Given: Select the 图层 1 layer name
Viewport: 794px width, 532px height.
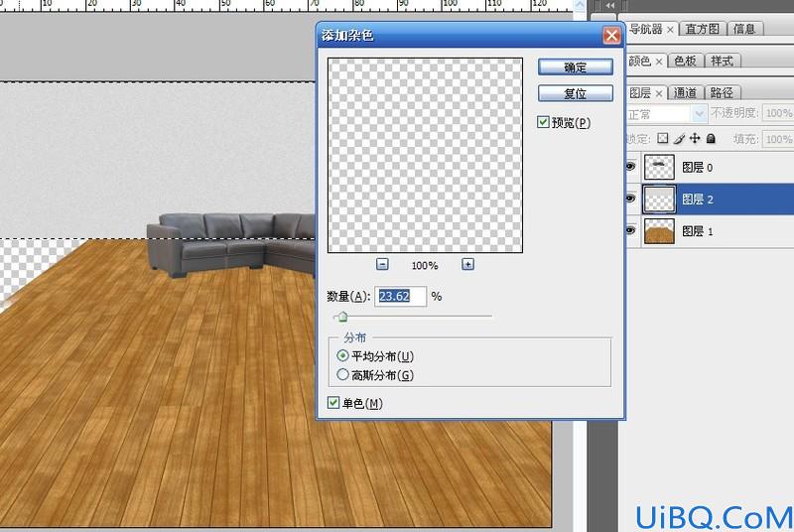Looking at the screenshot, I should [698, 231].
